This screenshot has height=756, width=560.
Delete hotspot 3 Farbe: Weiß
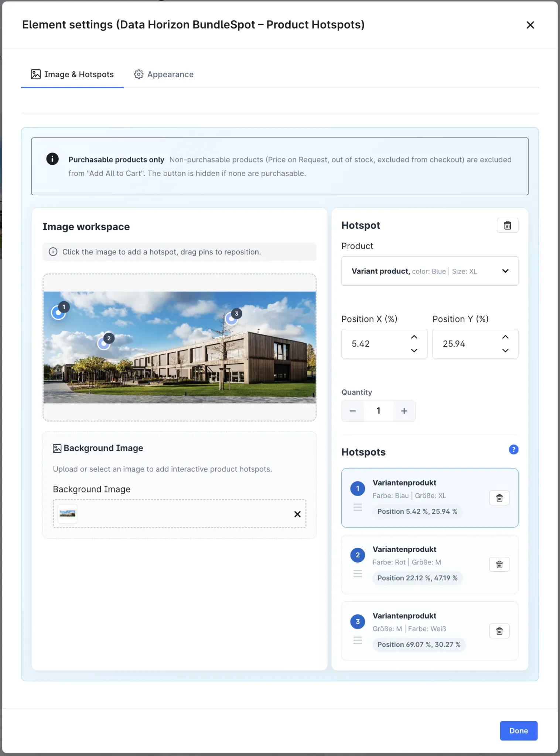[x=499, y=631]
